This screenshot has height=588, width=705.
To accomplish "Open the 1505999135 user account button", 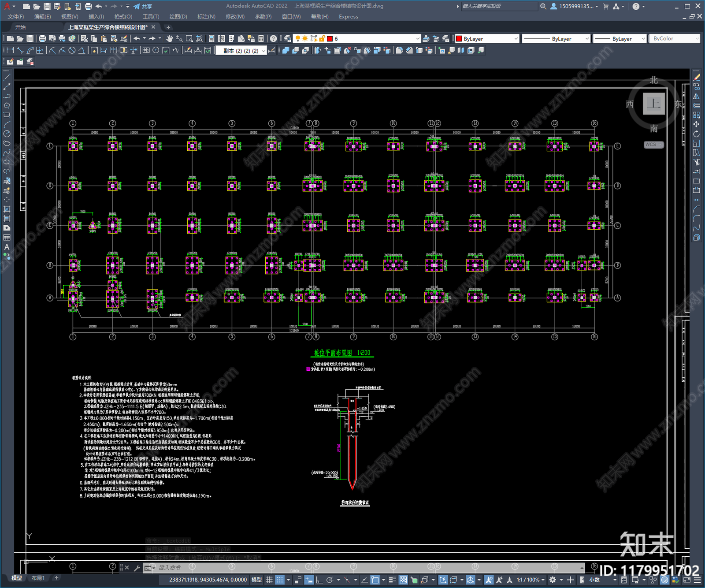I will click(575, 6).
